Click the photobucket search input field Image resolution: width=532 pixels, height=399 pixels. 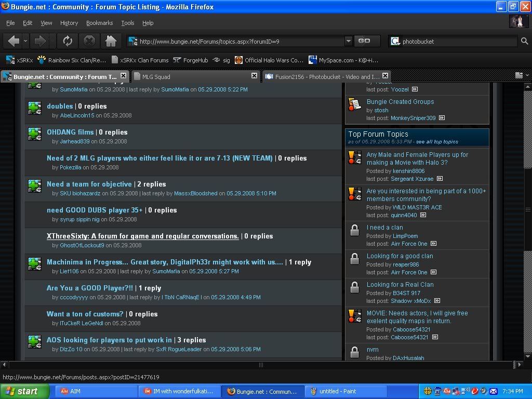coord(457,41)
